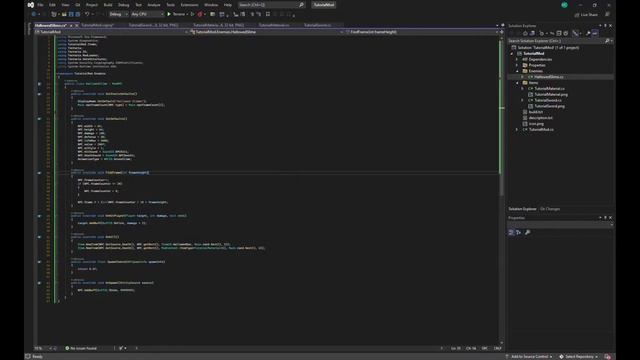Open the Help menu
This screenshot has height=360, width=640.
click(228, 5)
